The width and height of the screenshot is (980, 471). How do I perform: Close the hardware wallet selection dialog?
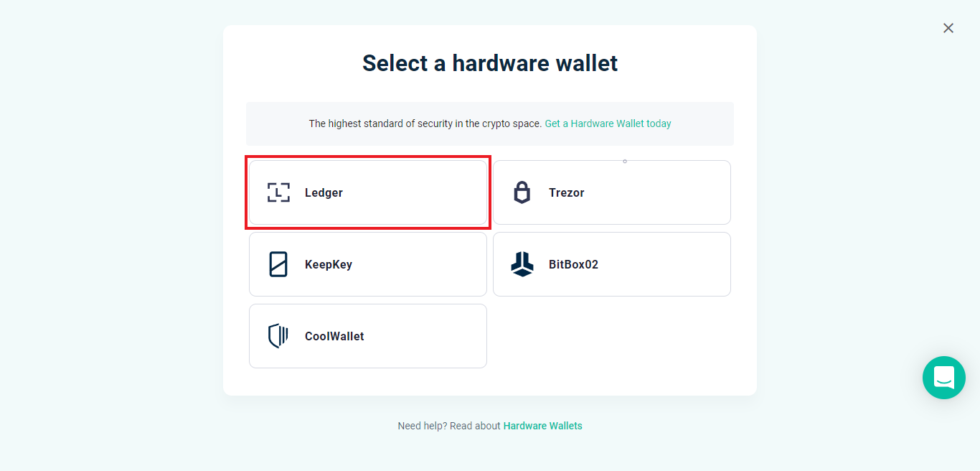[x=948, y=28]
